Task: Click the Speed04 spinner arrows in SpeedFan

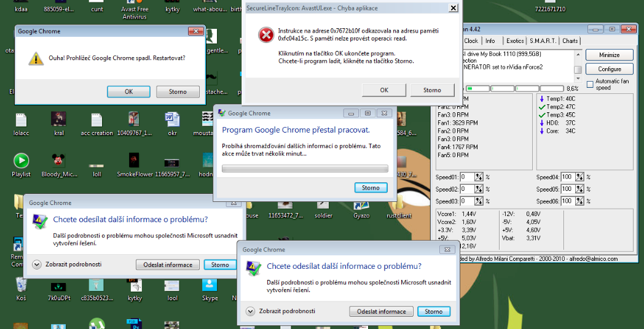Action: tap(579, 177)
